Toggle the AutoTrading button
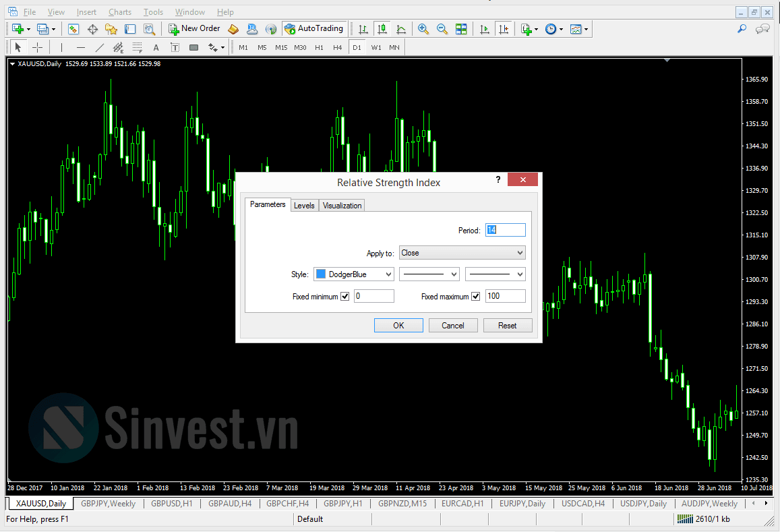The height and width of the screenshot is (532, 780). 314,29
